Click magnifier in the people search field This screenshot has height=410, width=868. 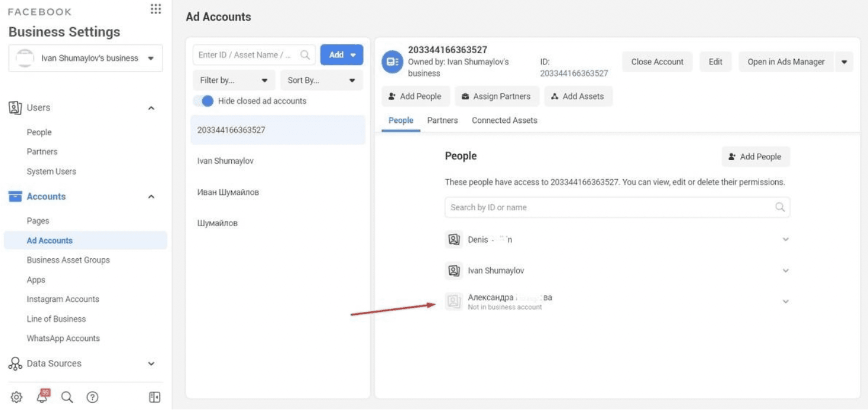point(780,207)
